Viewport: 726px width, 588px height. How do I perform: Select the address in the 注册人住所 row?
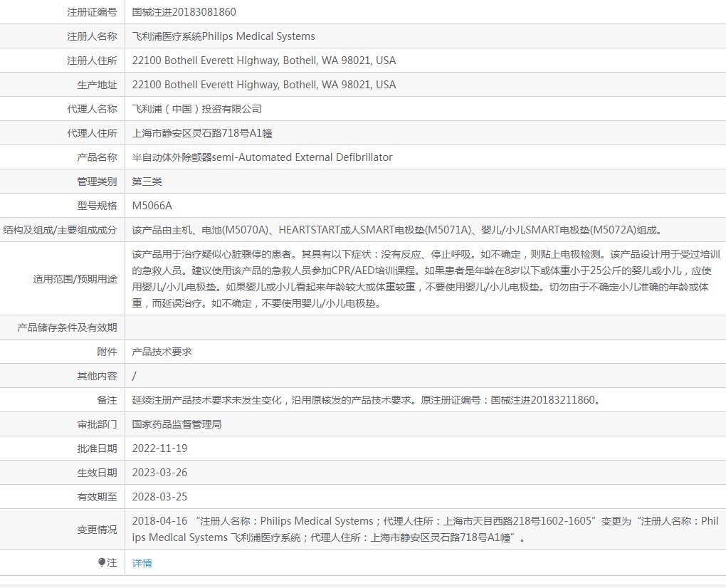click(264, 61)
